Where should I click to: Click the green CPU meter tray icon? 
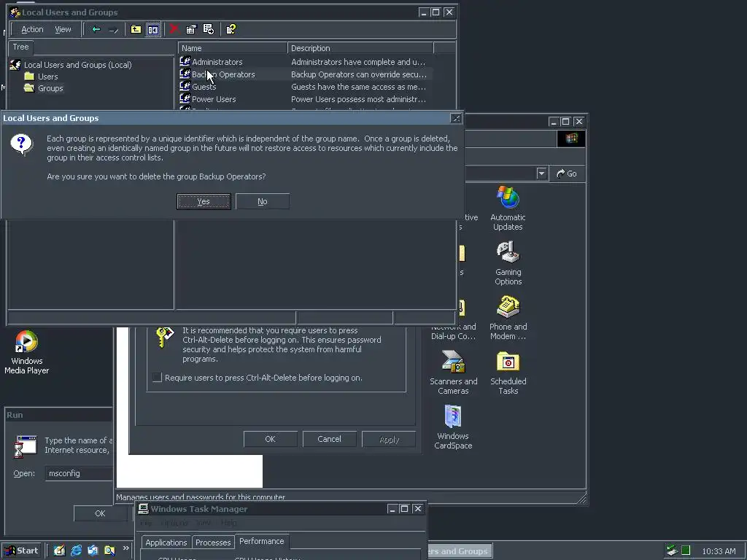[686, 551]
